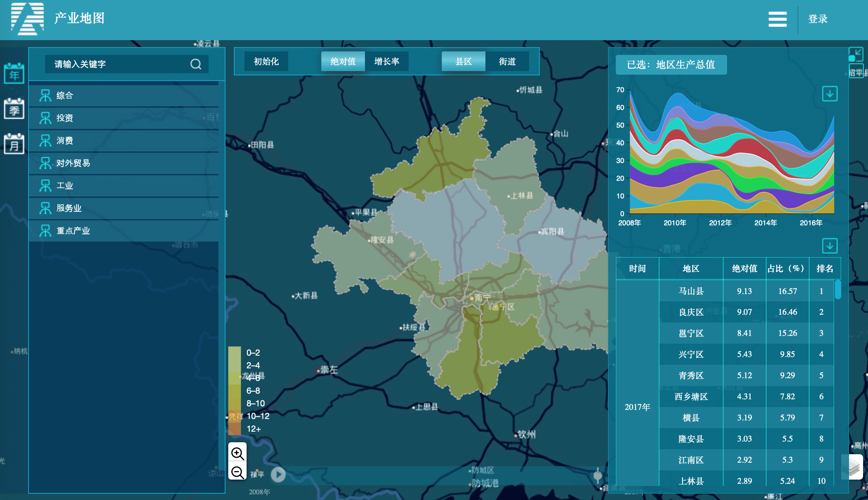
Task: Click the 产业地图 logo icon
Action: click(27, 19)
